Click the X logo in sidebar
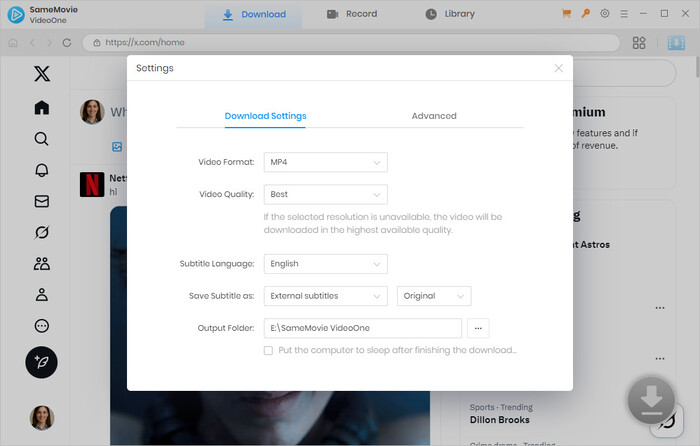Image resolution: width=700 pixels, height=446 pixels. click(x=42, y=74)
